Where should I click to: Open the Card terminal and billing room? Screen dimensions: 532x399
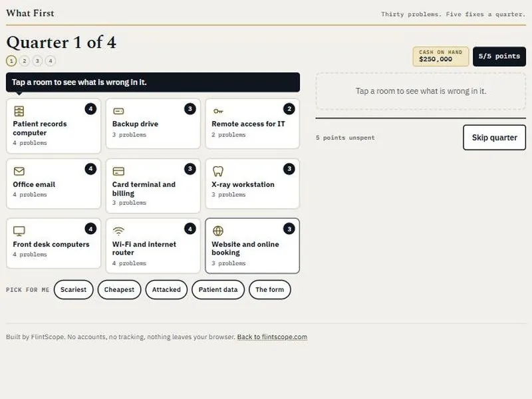[153, 186]
